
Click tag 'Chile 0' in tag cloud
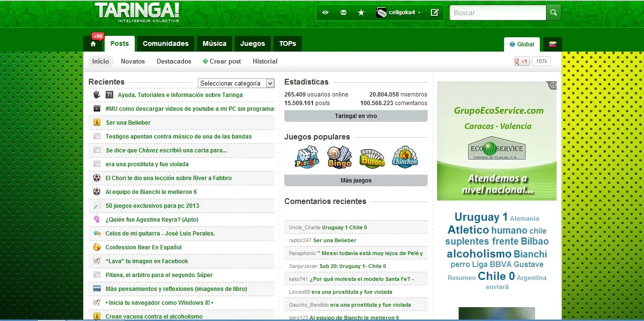[x=496, y=276]
